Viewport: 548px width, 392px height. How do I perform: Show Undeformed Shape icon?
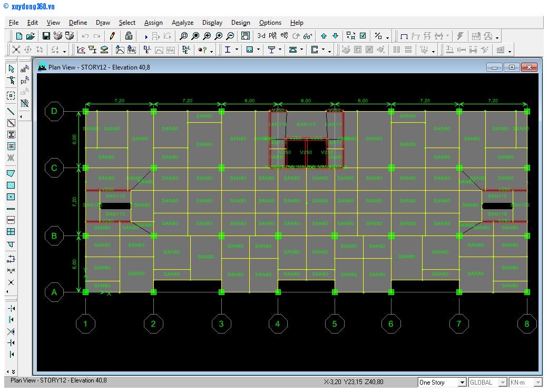404,36
